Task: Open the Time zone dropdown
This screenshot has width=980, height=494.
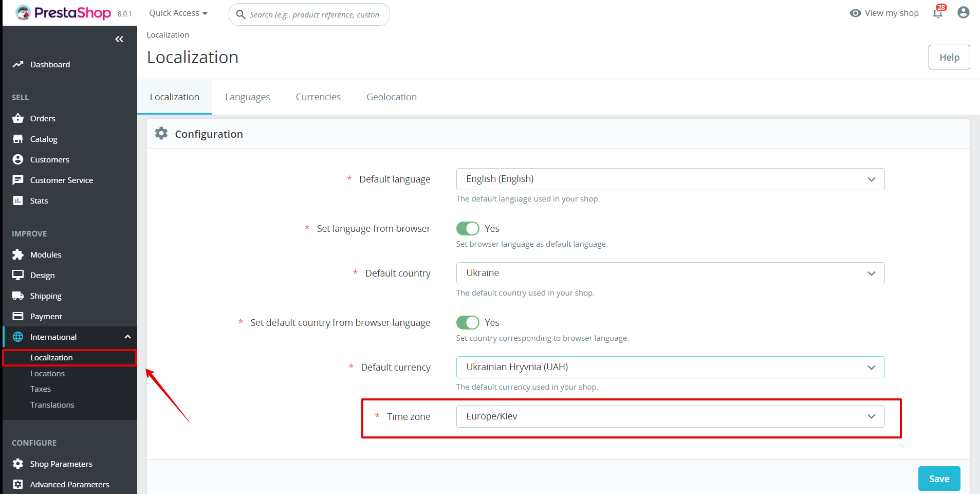Action: 670,416
